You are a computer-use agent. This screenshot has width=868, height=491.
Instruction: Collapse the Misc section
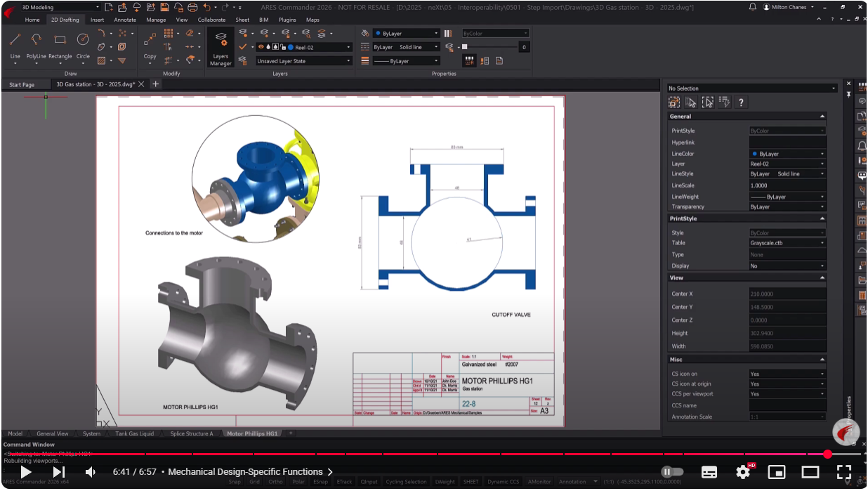[822, 360]
